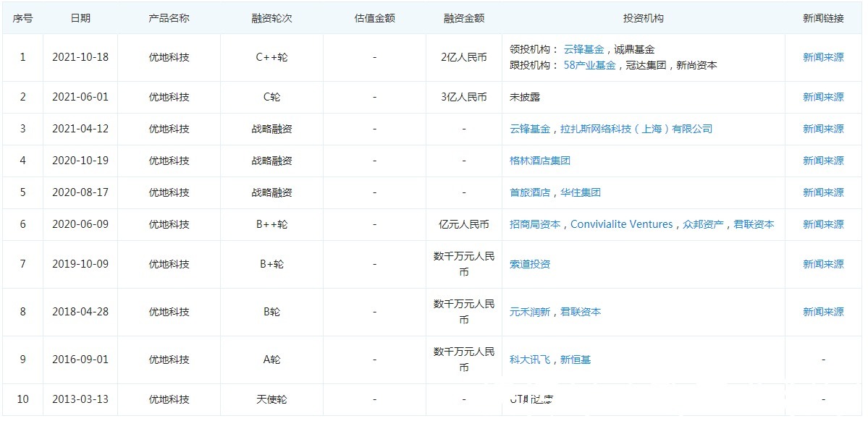Open the 招商局资本 investor link

tap(535, 224)
